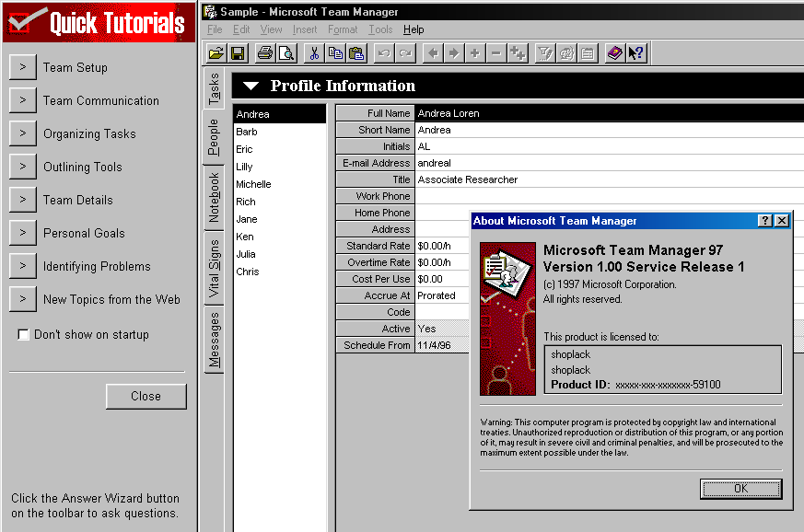Click the single plus Expand toolbar icon

tap(475, 53)
